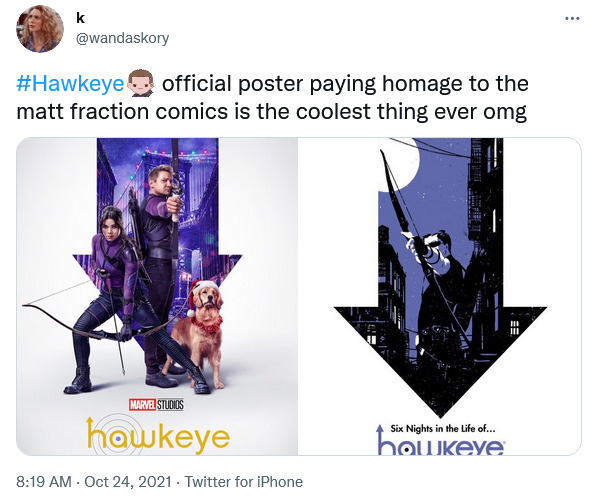The width and height of the screenshot is (598, 498).
Task: Click the yellow hawkeye title logo
Action: (158, 437)
